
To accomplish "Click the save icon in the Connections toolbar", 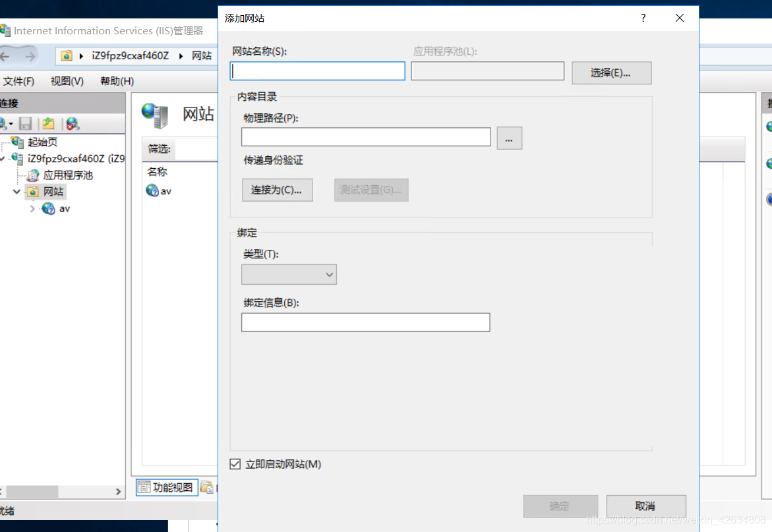I will (x=25, y=123).
